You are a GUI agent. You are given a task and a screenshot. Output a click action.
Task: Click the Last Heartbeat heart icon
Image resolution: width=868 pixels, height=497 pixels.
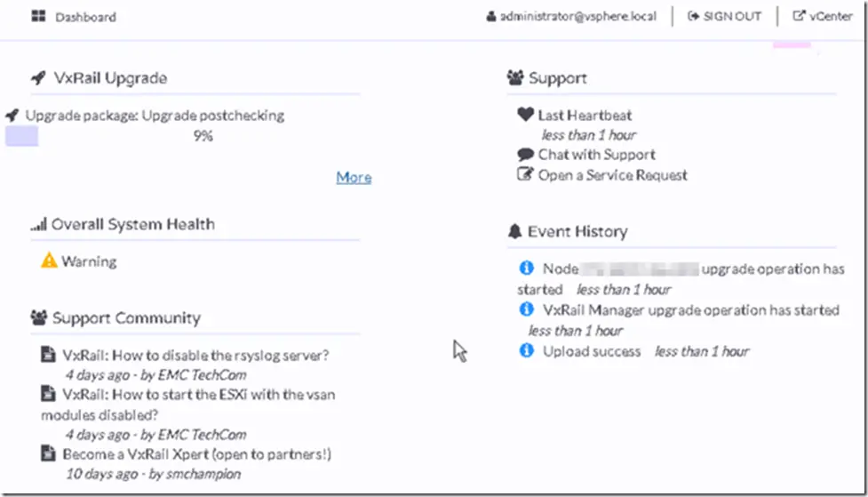pos(525,114)
